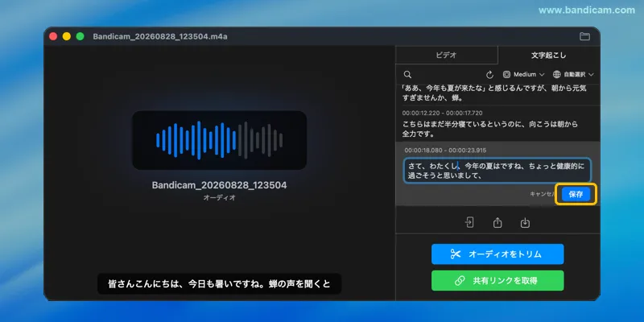Image resolution: width=644 pixels, height=322 pixels.
Task: Click the timestamp 00:00:18.080 - 00:00:23.915
Action: click(x=445, y=151)
